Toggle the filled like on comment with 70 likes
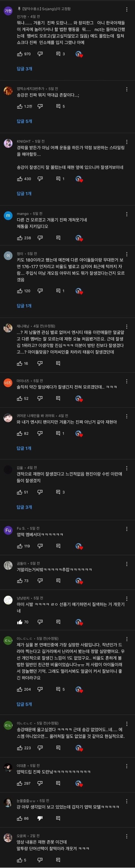 tap(20, 622)
